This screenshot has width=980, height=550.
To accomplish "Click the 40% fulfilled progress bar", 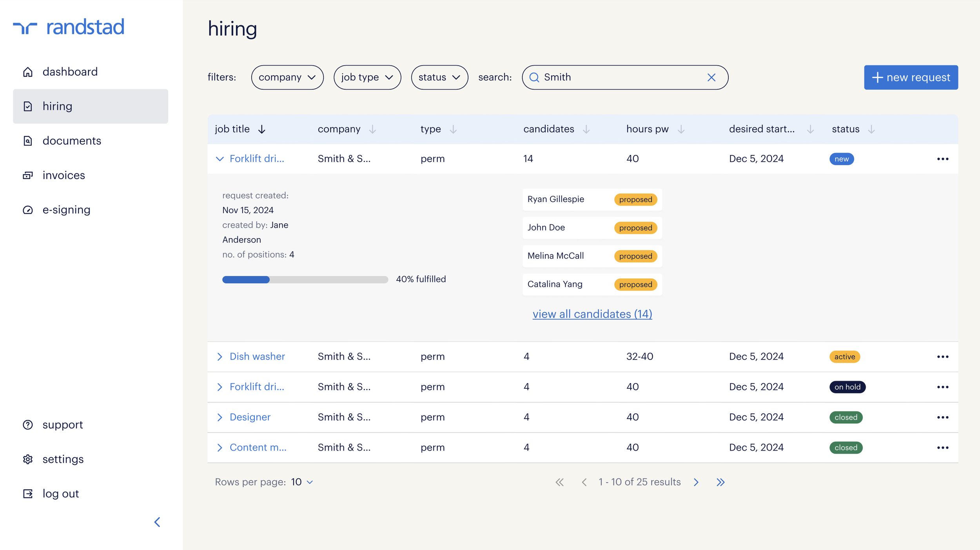I will (x=305, y=280).
